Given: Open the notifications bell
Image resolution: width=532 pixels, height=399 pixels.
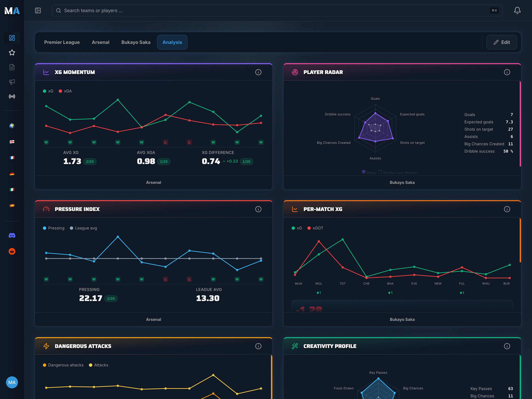Looking at the screenshot, I should [x=517, y=11].
